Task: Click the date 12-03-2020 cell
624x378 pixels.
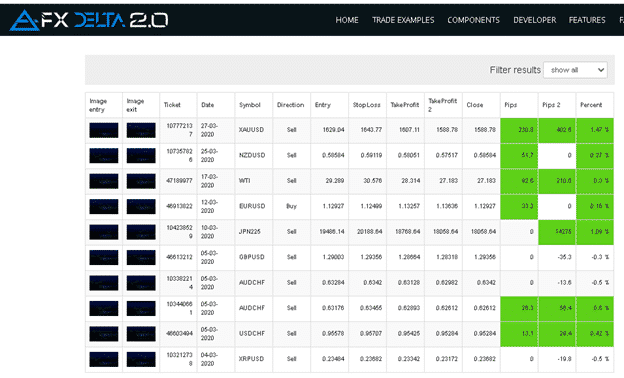Action: click(215, 207)
